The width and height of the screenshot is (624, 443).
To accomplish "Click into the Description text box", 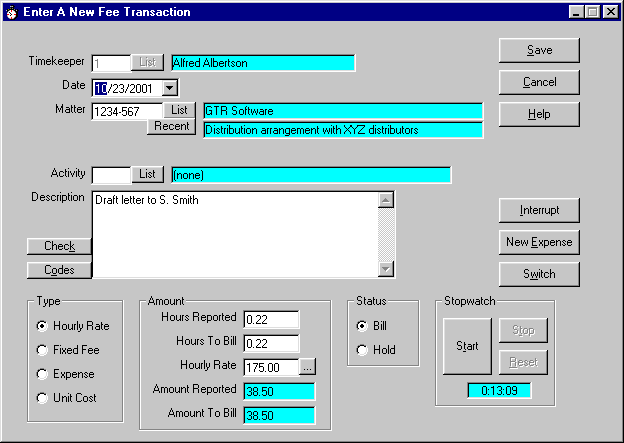I will coord(235,235).
